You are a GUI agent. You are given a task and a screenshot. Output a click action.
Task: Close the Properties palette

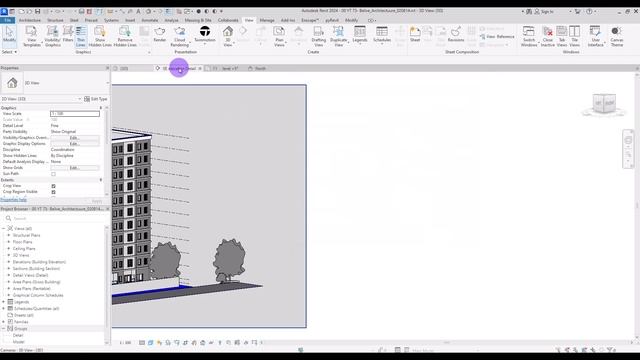click(108, 68)
